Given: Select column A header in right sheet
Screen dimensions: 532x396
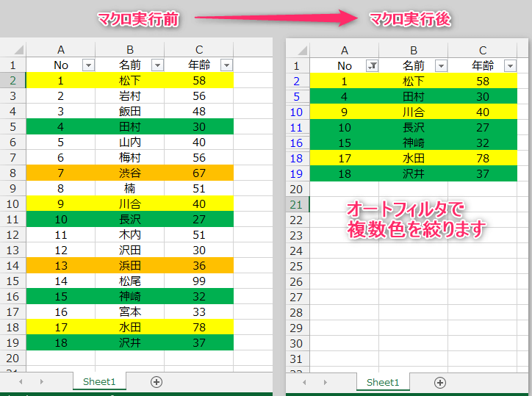Looking at the screenshot, I should 345,50.
